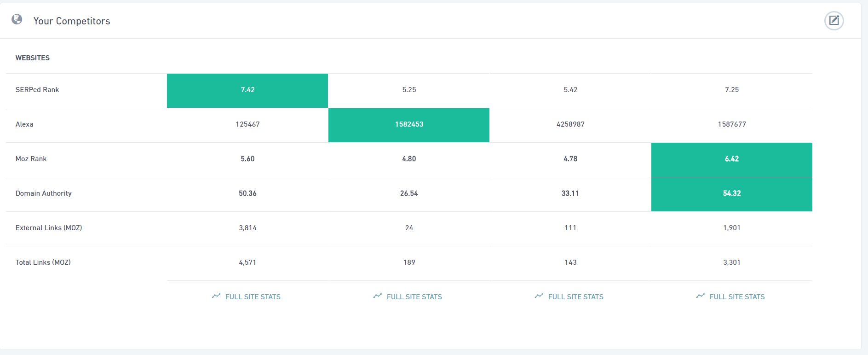This screenshot has height=355, width=868.
Task: Open FULL SITE STATS below 4,571 total links
Action: point(247,297)
